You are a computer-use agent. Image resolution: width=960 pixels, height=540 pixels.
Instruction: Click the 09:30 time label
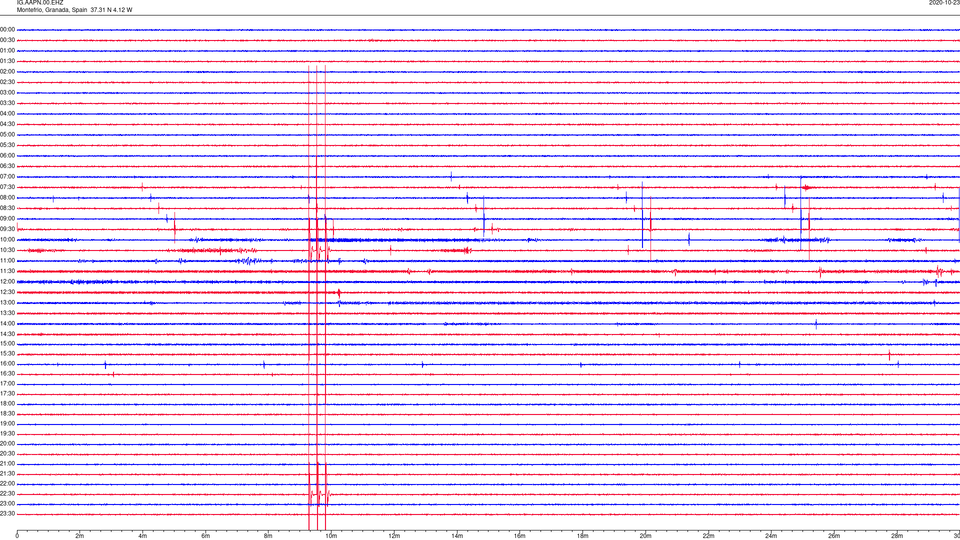click(7, 229)
